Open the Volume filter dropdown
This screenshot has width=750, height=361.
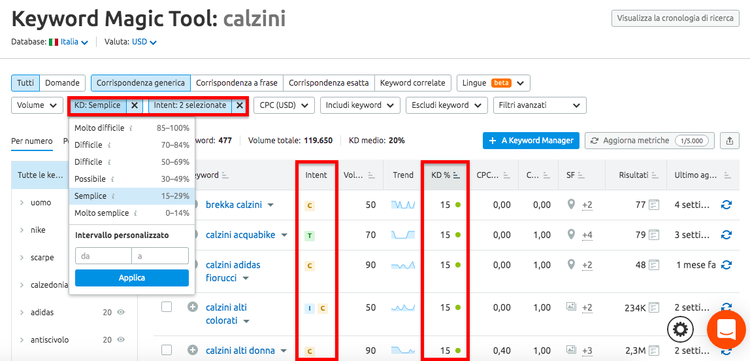pos(37,105)
